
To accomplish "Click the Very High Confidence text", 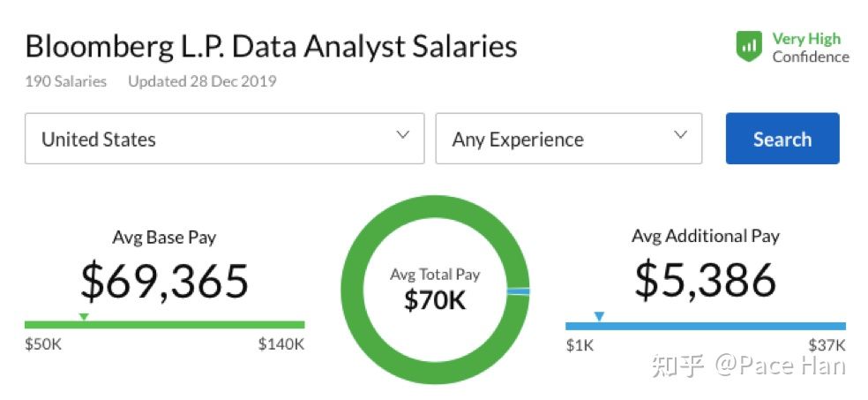I will click(x=811, y=48).
